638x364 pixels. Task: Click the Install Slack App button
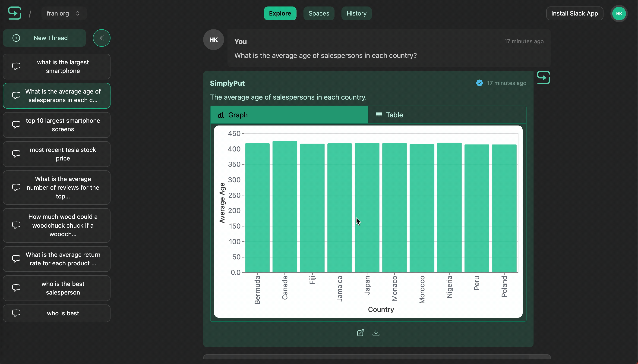tap(575, 13)
